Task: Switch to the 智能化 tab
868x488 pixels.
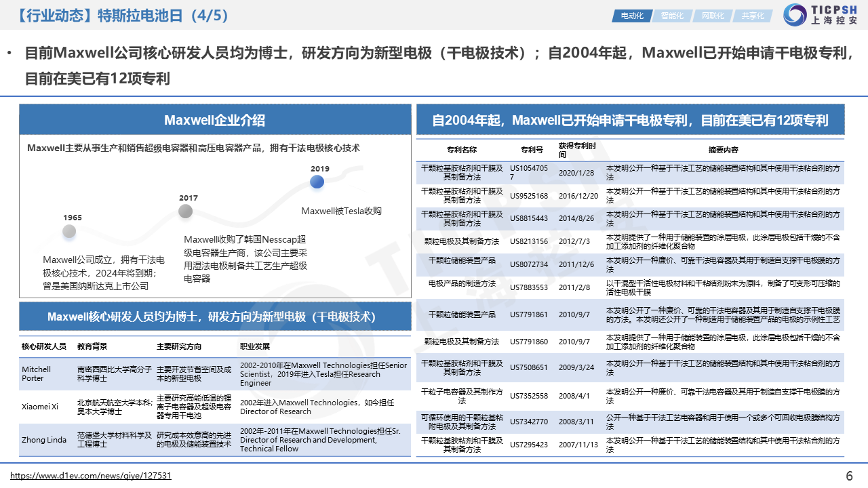Action: point(672,16)
